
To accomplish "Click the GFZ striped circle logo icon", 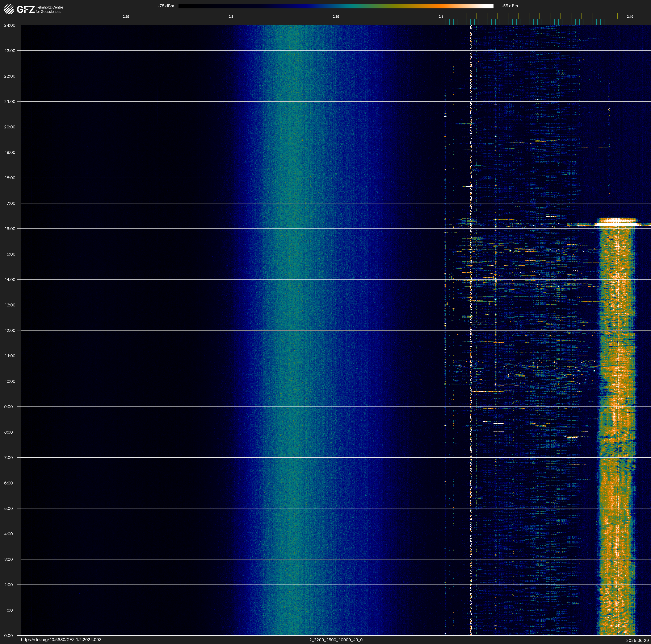I will click(9, 9).
